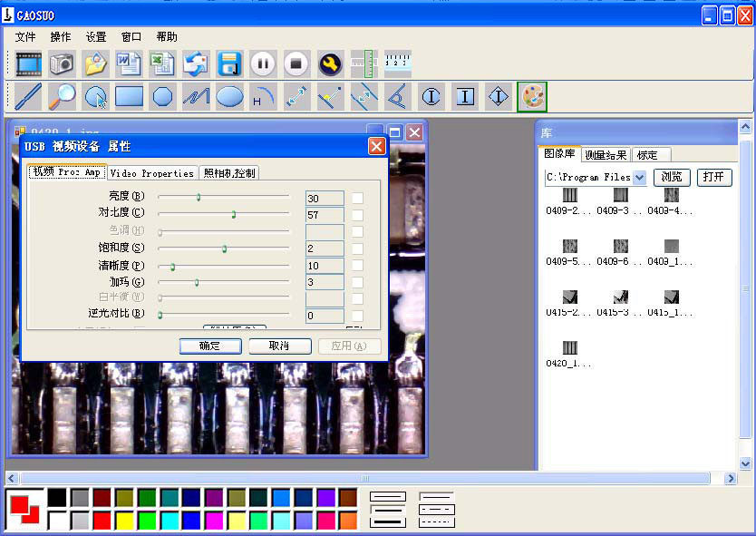
Task: Click the 确定 button in the dialog
Action: pyautogui.click(x=210, y=346)
